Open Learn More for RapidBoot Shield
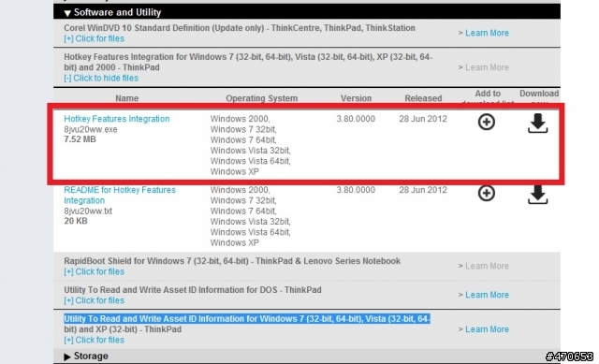Image resolution: width=599 pixels, height=364 pixels. coord(487,266)
